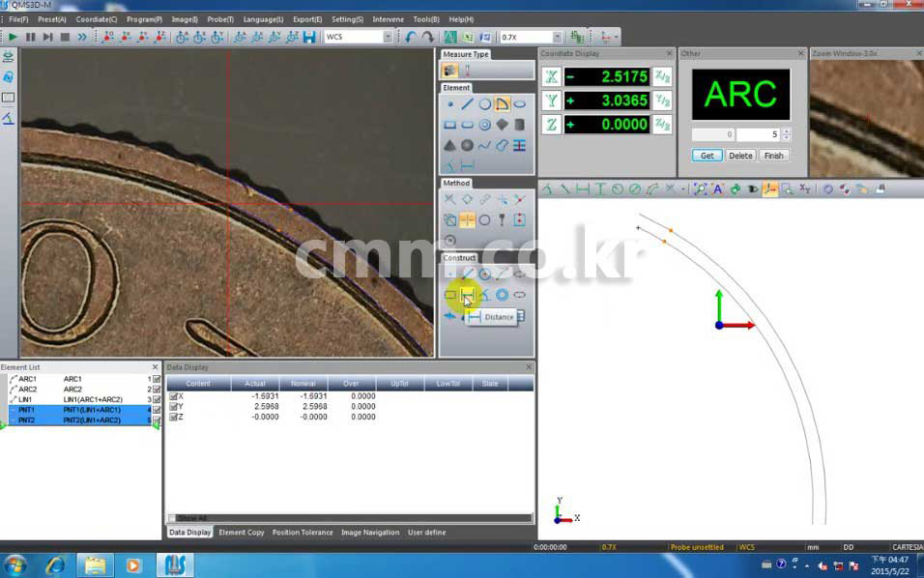Pause the running program
This screenshot has height=578, width=924.
coord(30,37)
